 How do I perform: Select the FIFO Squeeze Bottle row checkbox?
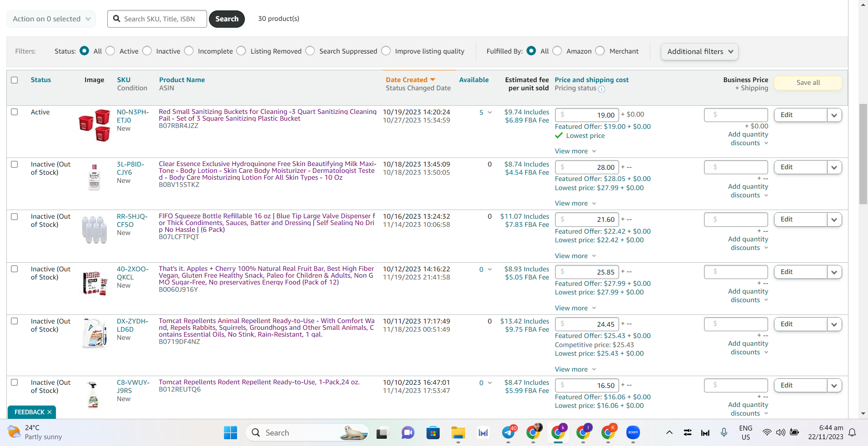pyautogui.click(x=15, y=216)
